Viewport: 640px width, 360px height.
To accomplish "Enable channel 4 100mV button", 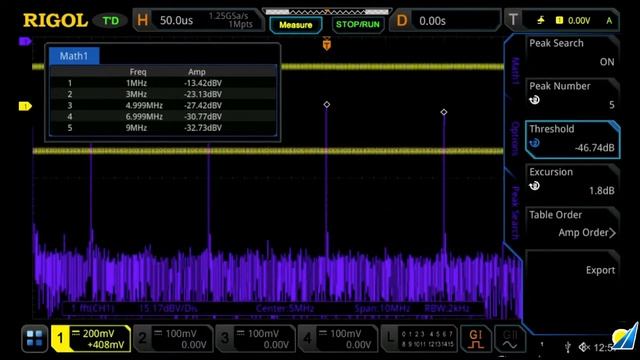I will (338, 339).
